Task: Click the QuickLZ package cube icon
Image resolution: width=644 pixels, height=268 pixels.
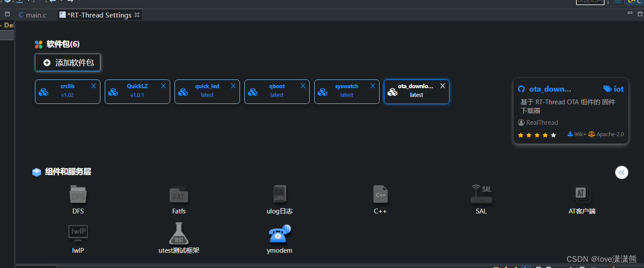Action: 113,92
